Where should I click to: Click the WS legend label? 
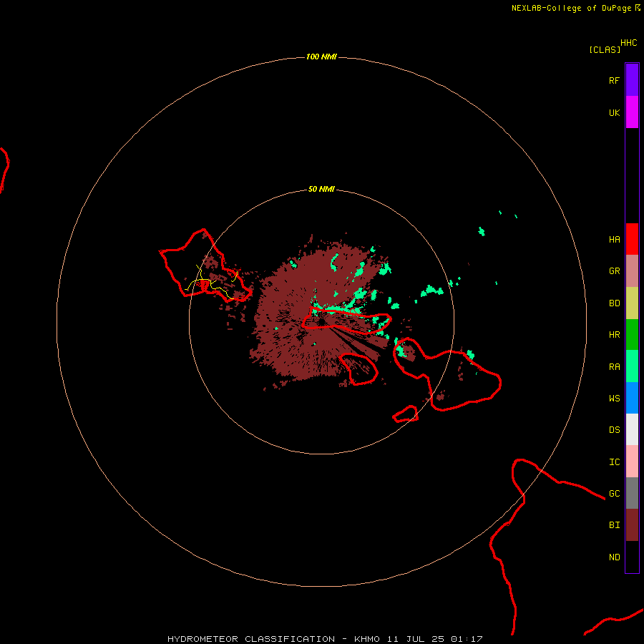point(615,398)
